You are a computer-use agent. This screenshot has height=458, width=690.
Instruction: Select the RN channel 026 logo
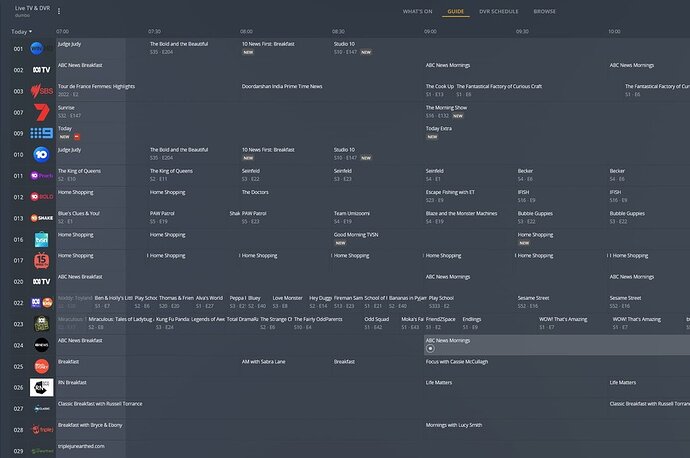tap(41, 387)
